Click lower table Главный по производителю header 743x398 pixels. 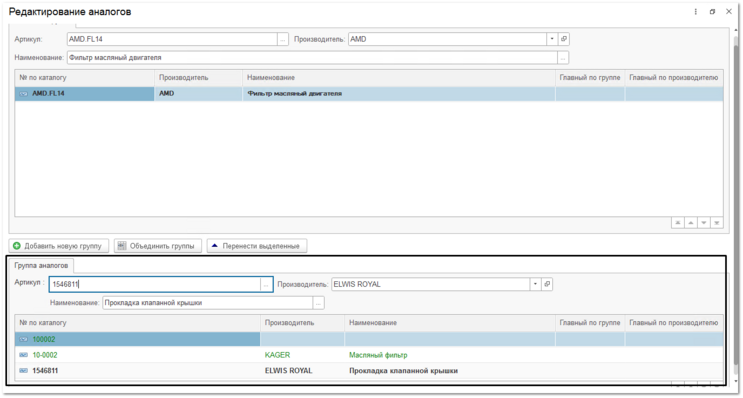(x=674, y=323)
